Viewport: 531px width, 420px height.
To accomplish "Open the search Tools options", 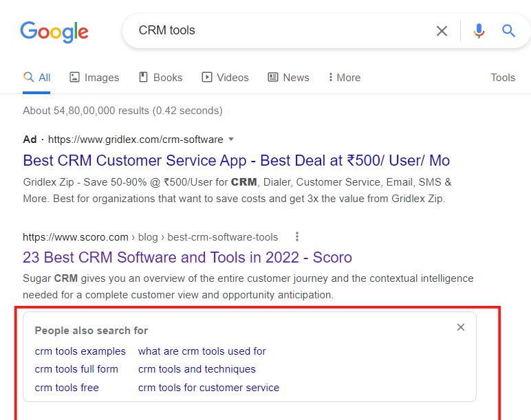I will point(503,78).
